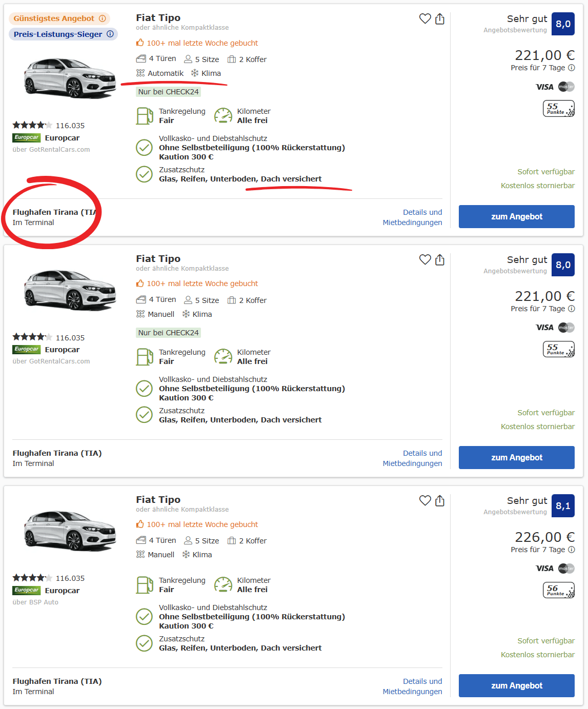Click 55 Punkte badge on first offer
The width and height of the screenshot is (588, 709).
(x=558, y=109)
